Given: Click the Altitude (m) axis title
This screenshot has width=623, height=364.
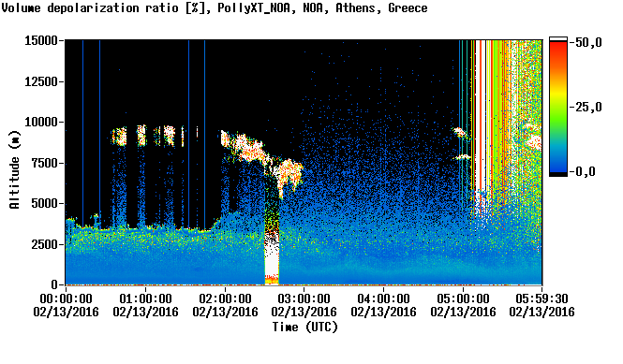Looking at the screenshot, I should (14, 169).
